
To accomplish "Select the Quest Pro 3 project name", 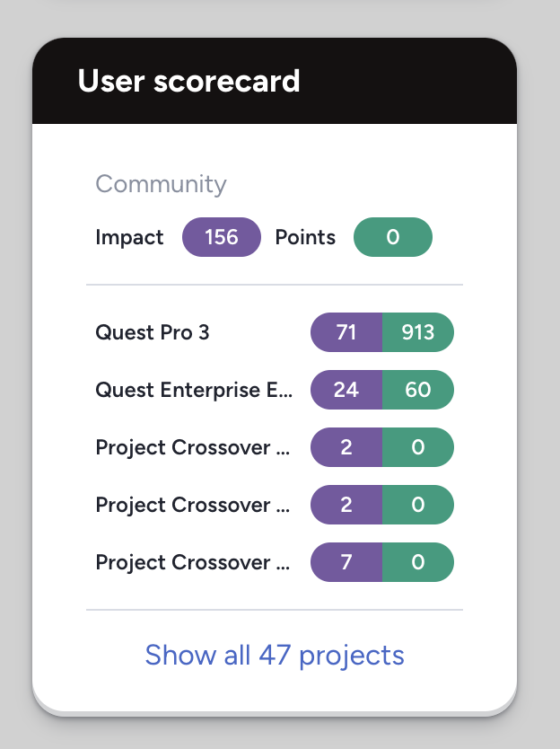I will (x=152, y=332).
